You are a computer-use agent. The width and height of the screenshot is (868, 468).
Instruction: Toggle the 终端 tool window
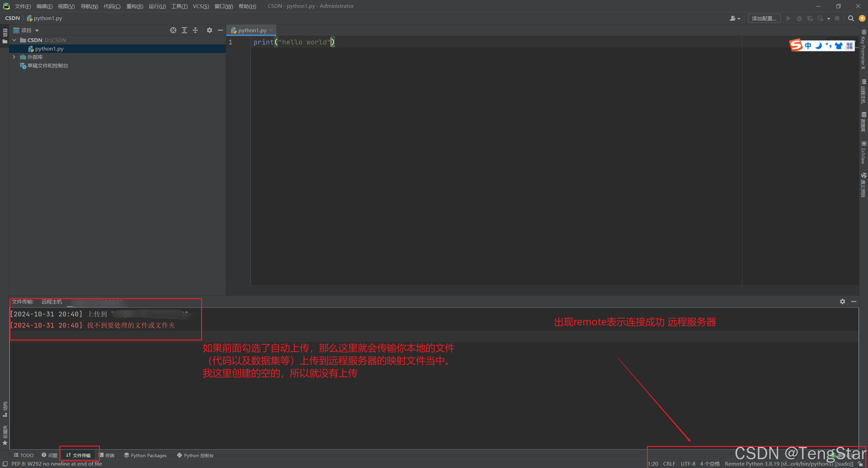(x=108, y=455)
